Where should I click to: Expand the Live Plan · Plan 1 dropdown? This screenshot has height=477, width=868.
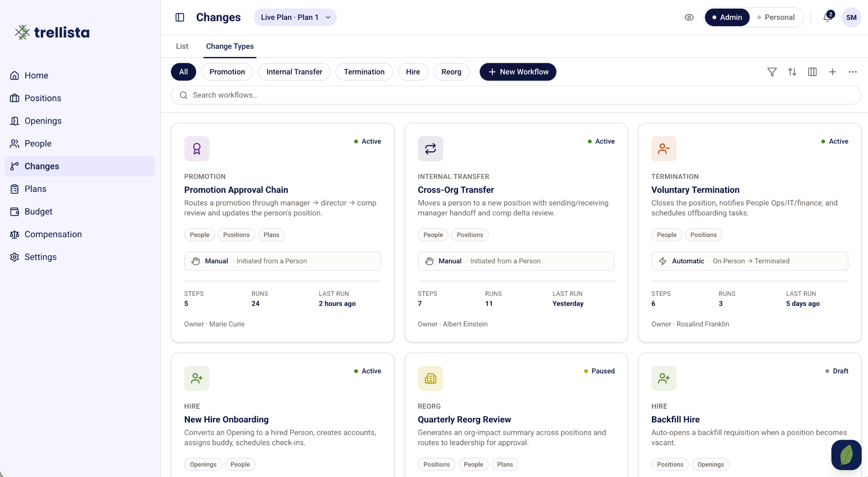click(x=295, y=17)
